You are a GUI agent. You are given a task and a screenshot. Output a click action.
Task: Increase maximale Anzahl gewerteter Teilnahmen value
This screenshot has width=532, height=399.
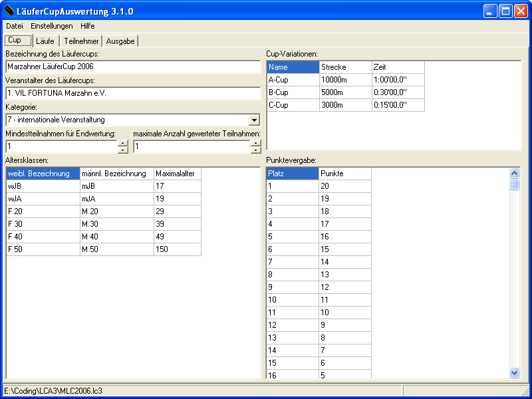click(x=256, y=143)
